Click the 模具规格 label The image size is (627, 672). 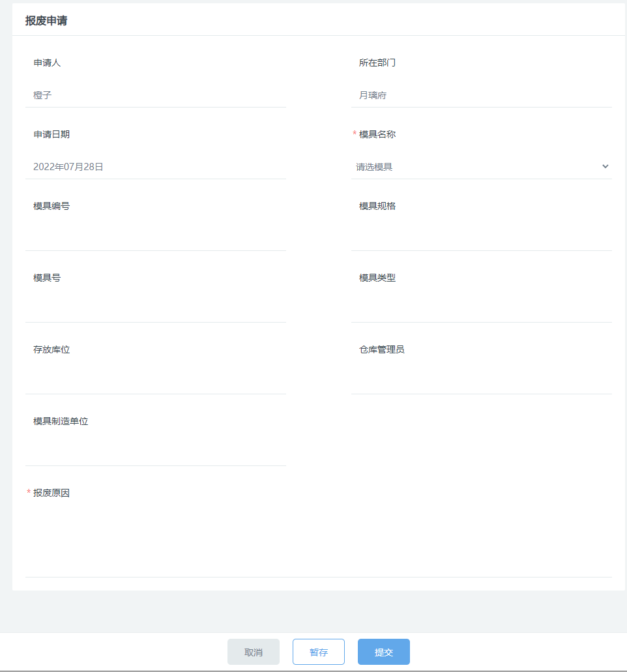point(377,206)
